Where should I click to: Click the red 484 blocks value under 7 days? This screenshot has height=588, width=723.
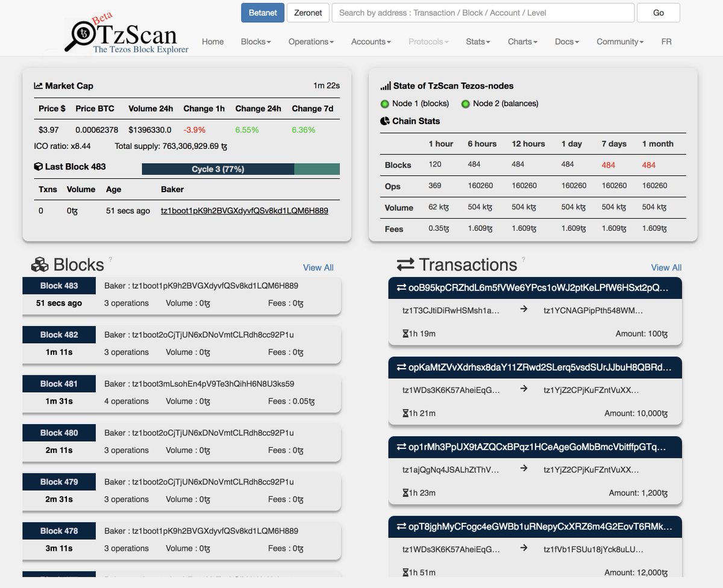608,164
